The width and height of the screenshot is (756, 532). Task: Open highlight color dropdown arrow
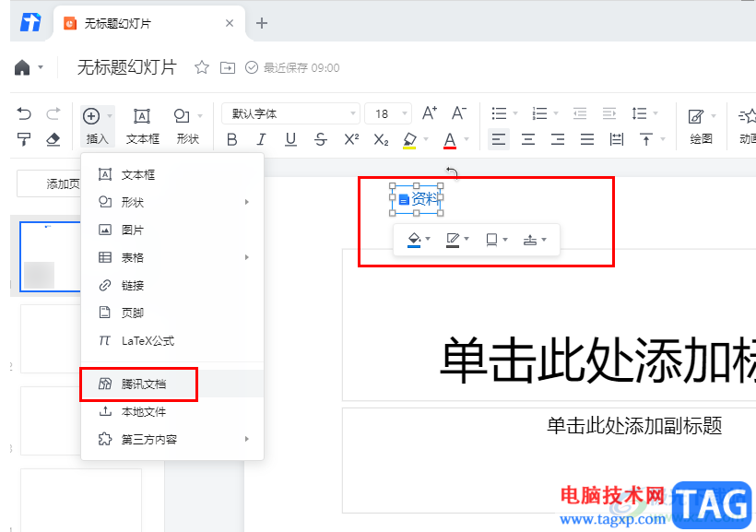click(x=426, y=140)
